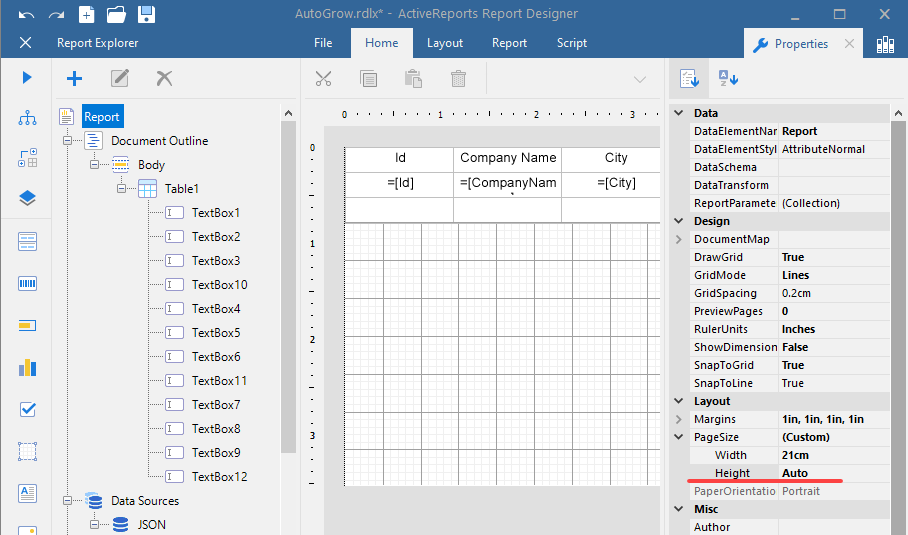Click the Paste clipboard icon
This screenshot has width=908, height=535.
tap(413, 79)
